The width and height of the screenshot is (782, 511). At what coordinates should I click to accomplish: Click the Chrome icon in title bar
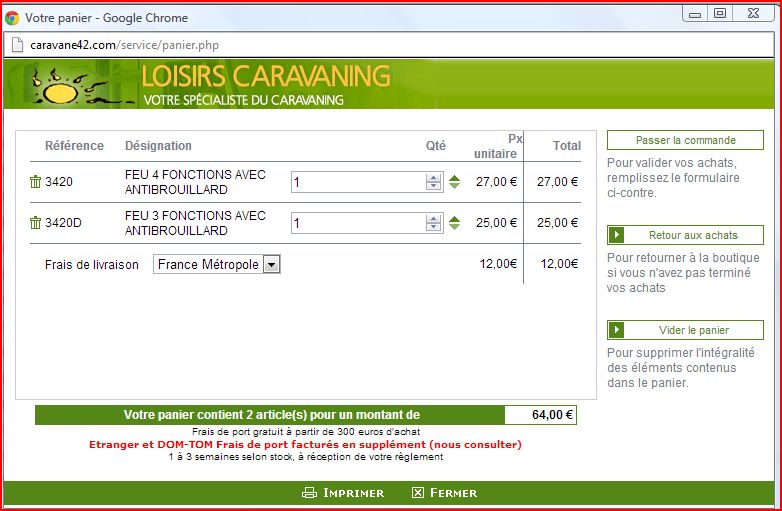12,18
